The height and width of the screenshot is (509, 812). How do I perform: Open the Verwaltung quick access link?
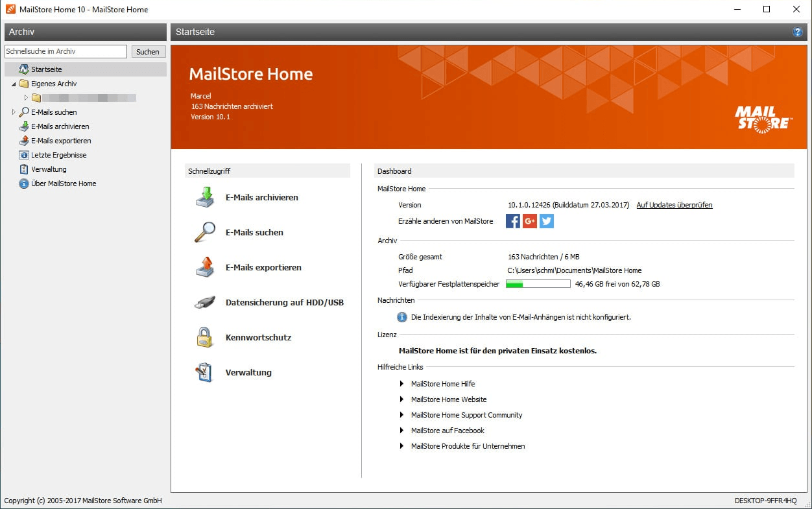[248, 372]
